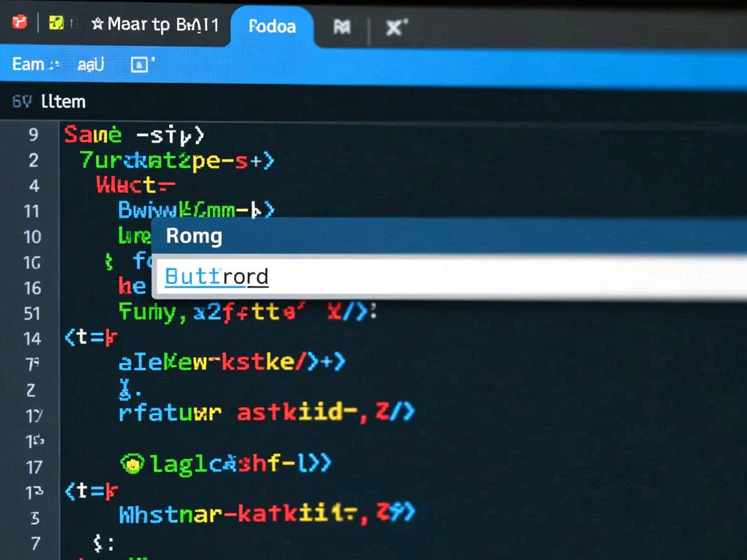Select the active 'Podoa' tab
Screen dimensions: 747x560
[272, 27]
